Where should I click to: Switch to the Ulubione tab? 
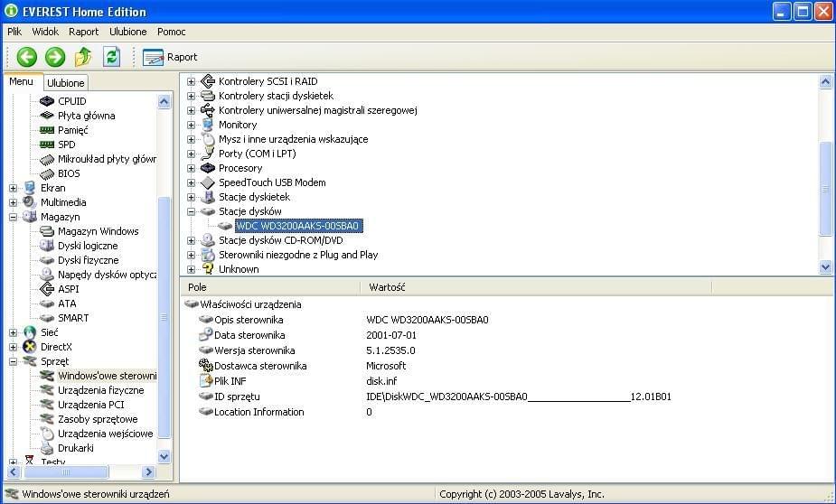pos(65,83)
